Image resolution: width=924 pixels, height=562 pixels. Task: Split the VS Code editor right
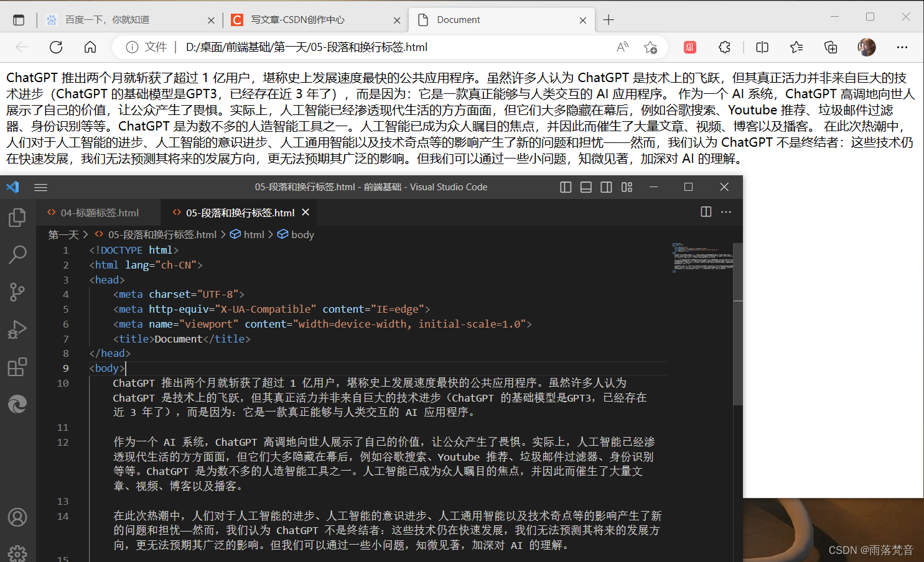pos(706,212)
